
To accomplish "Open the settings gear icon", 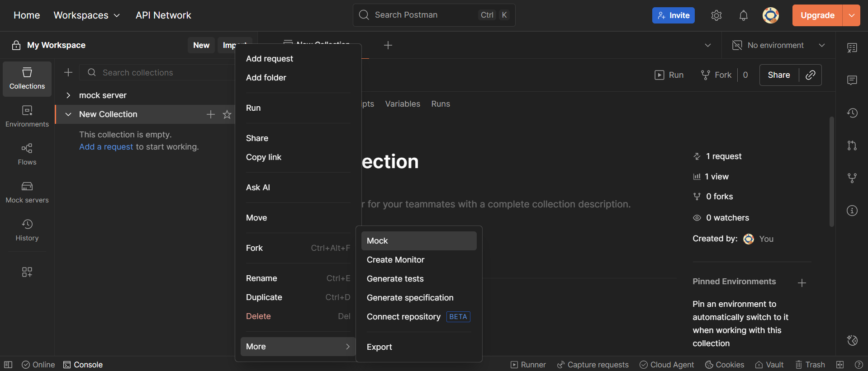I will tap(716, 15).
